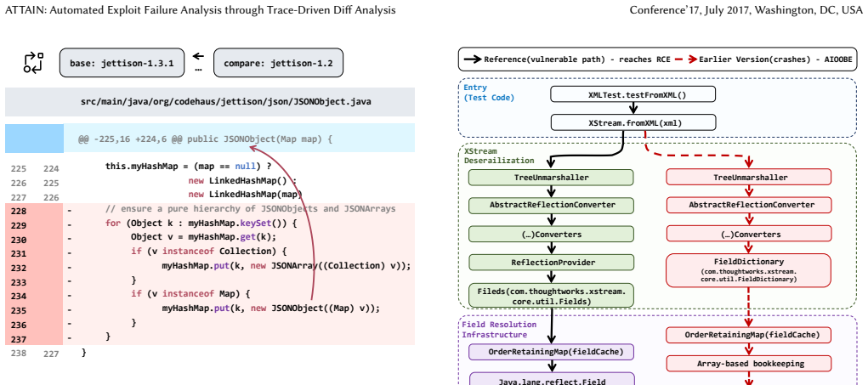This screenshot has width=868, height=385.
Task: Click the black solid arrow legend icon
Action: 472,59
